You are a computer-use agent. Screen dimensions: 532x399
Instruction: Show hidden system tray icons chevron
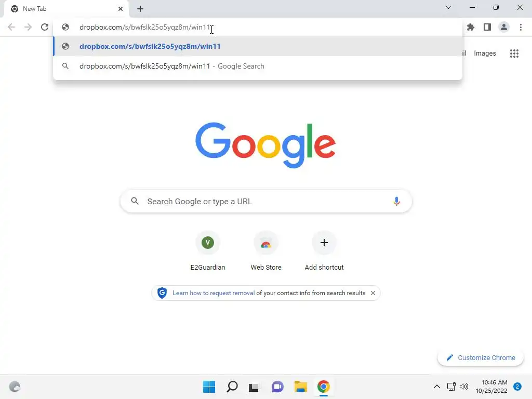(437, 387)
